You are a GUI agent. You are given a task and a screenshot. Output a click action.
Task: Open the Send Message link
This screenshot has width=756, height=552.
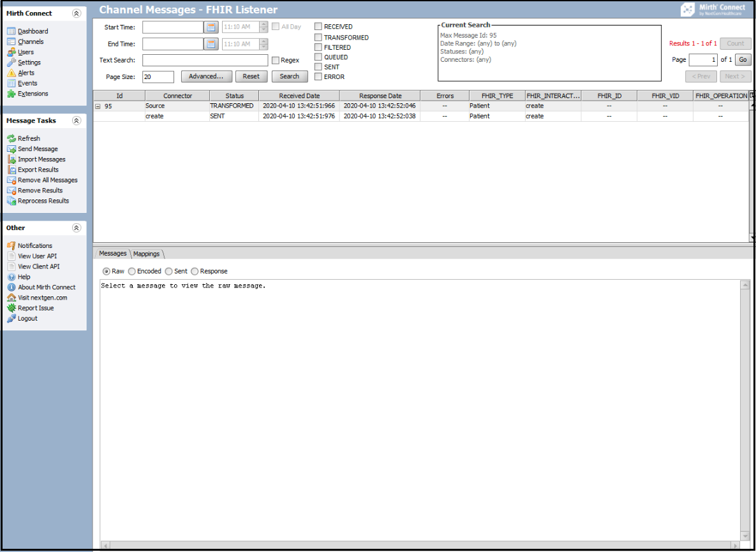38,149
